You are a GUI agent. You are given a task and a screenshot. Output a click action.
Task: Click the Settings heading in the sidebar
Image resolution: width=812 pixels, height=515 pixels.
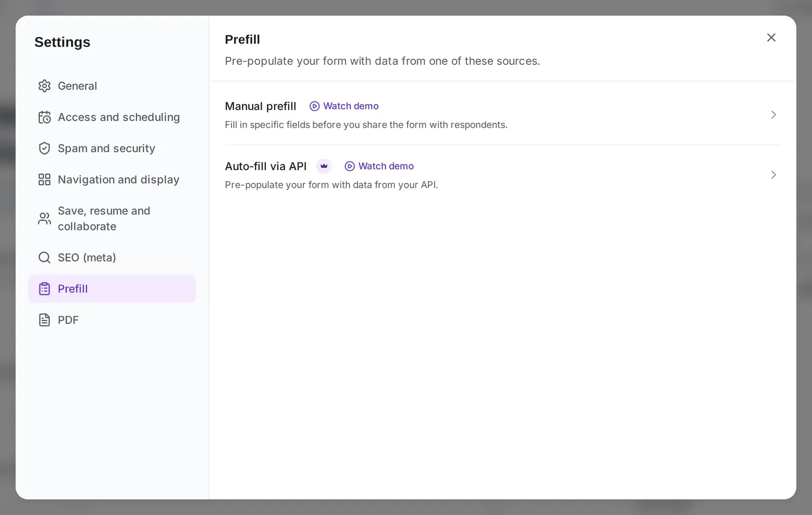pyautogui.click(x=62, y=42)
